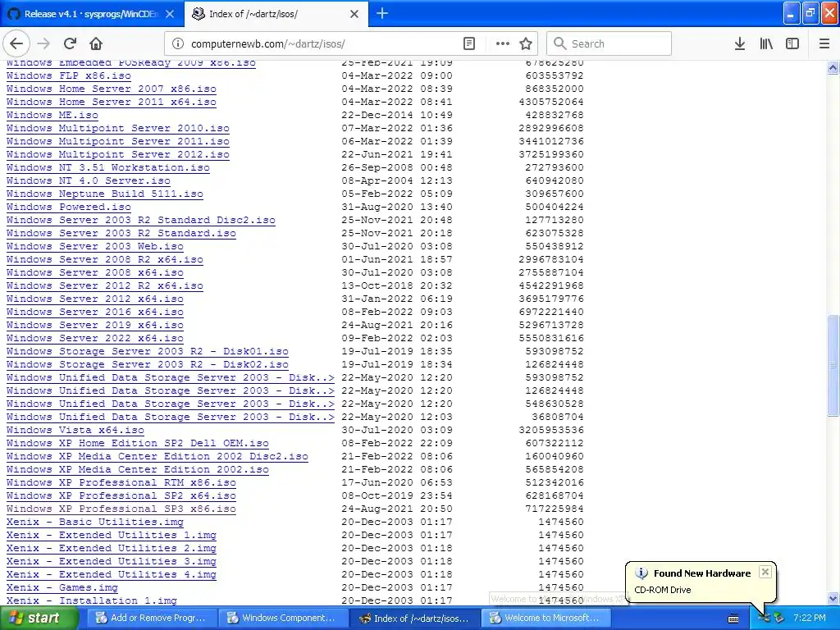Download Windows Server 2019 x64.iso
The height and width of the screenshot is (630, 840).
(95, 325)
